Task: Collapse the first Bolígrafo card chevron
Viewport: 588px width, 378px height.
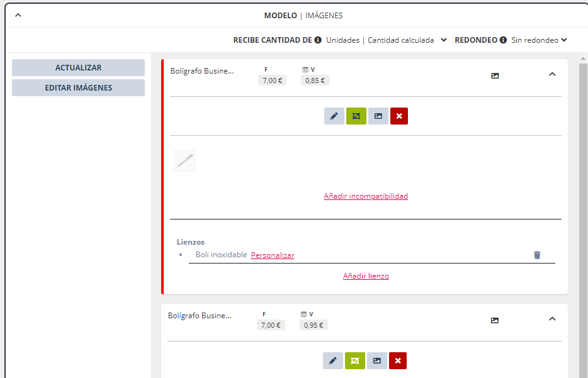Action: pos(552,74)
